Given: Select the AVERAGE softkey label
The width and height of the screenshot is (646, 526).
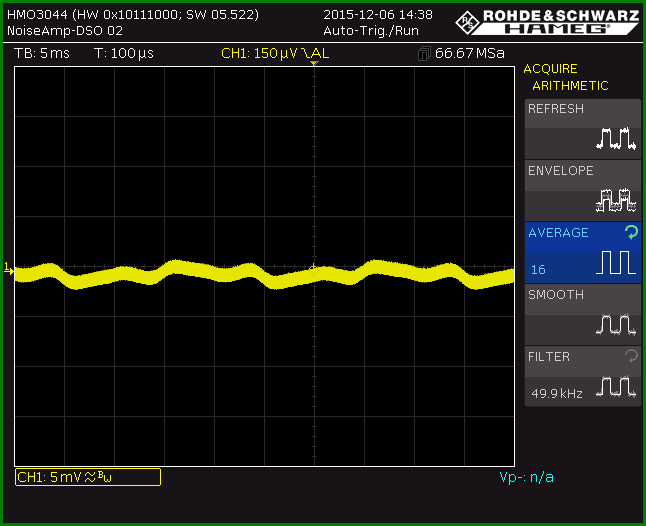Looking at the screenshot, I should tap(558, 233).
